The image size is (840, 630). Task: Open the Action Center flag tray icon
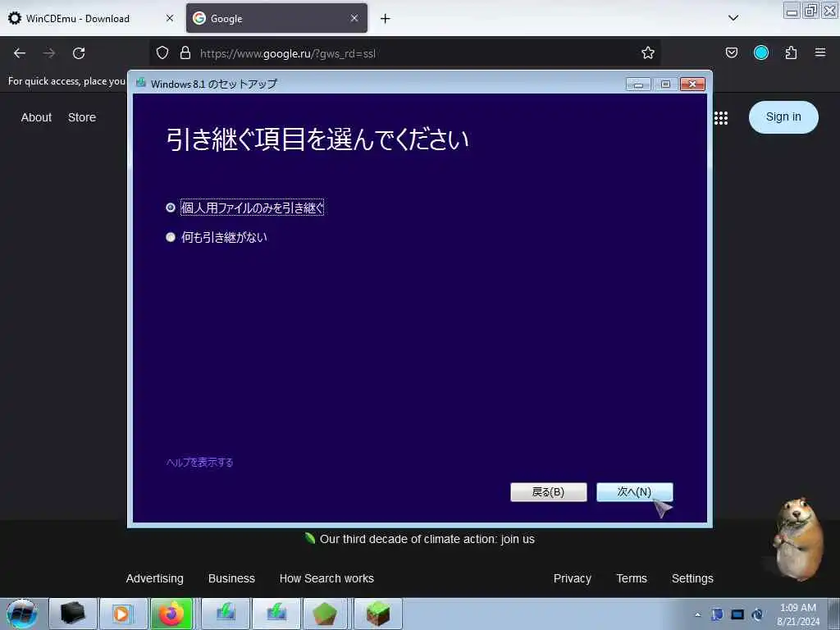pos(717,614)
